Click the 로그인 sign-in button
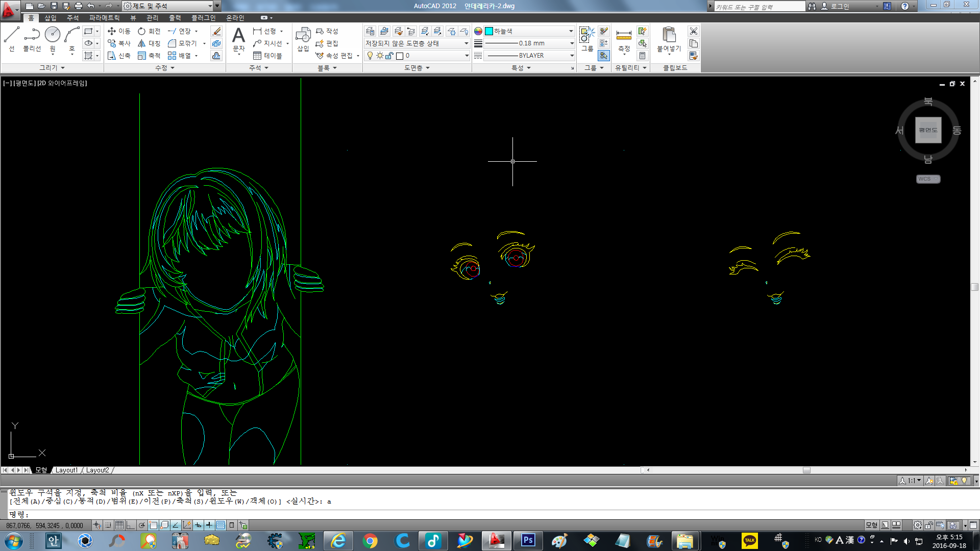 835,6
